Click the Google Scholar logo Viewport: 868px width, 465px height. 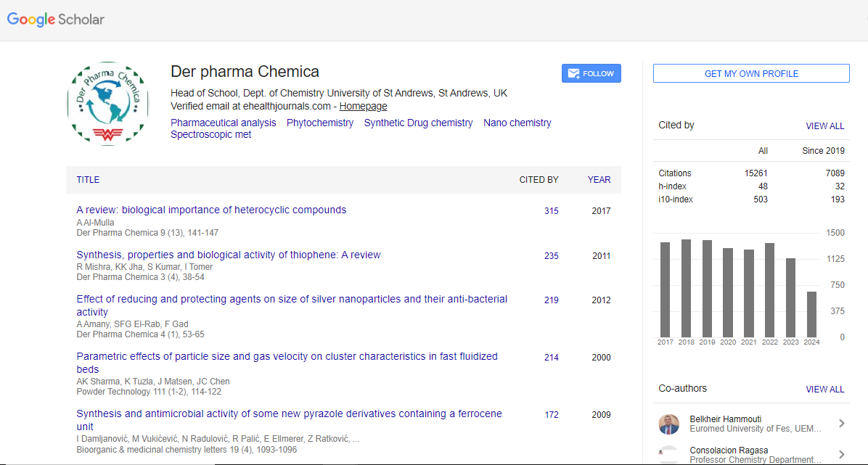tap(56, 20)
